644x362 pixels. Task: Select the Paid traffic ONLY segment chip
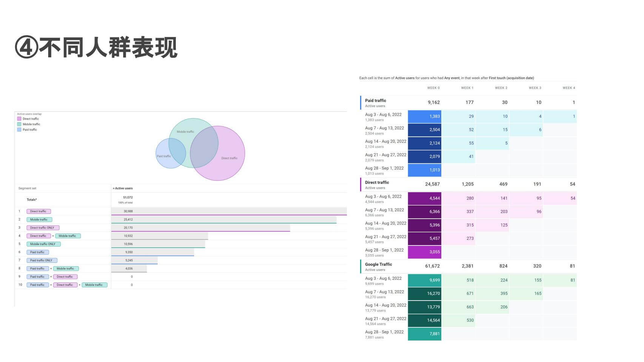point(42,260)
